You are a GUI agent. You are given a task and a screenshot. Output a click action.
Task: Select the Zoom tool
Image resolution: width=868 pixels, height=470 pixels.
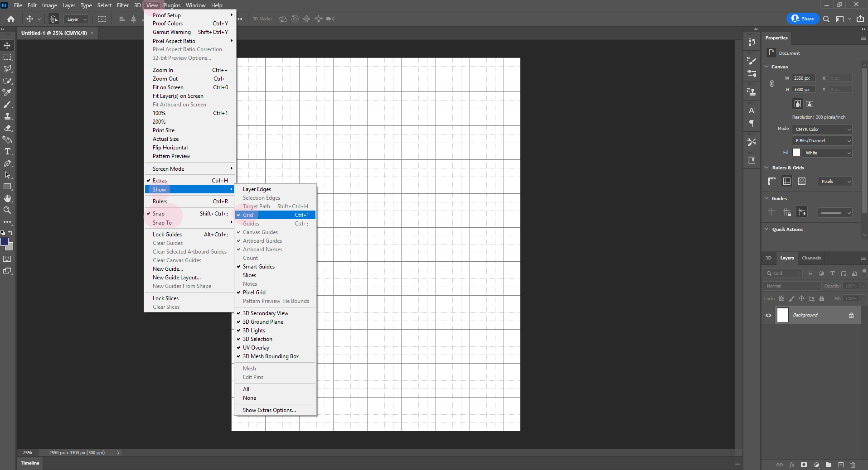point(7,210)
